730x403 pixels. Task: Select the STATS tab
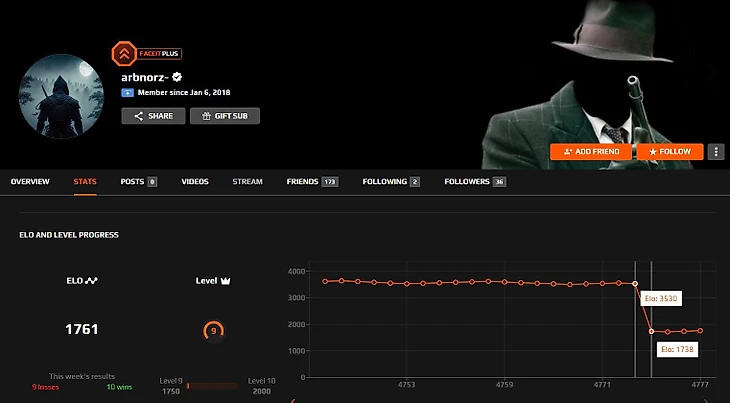coord(85,181)
